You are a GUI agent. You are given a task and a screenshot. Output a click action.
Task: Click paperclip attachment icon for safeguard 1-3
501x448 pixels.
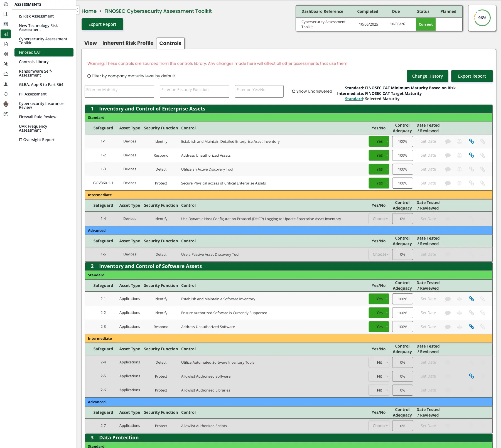[x=483, y=169]
